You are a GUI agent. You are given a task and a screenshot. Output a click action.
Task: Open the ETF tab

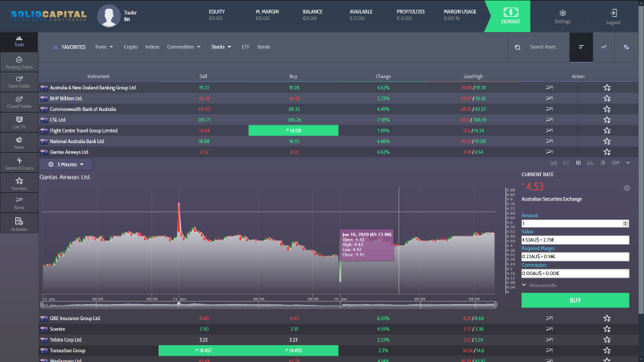[x=246, y=47]
